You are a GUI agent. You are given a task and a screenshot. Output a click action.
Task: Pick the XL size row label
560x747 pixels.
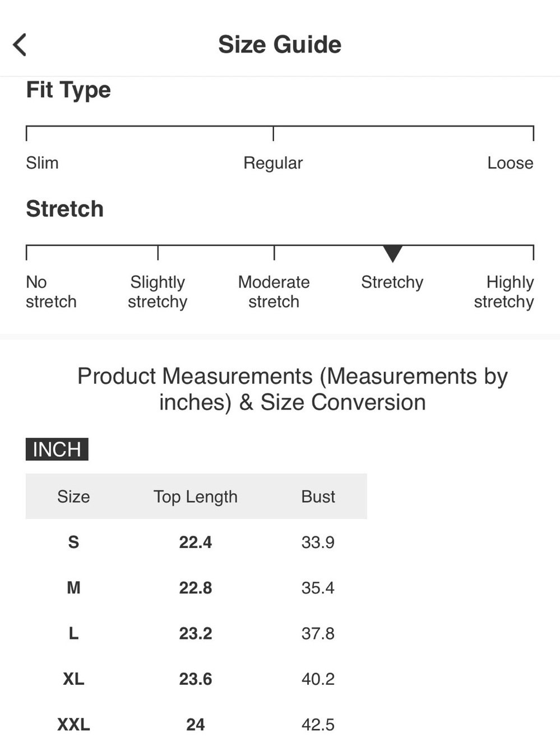coord(73,679)
